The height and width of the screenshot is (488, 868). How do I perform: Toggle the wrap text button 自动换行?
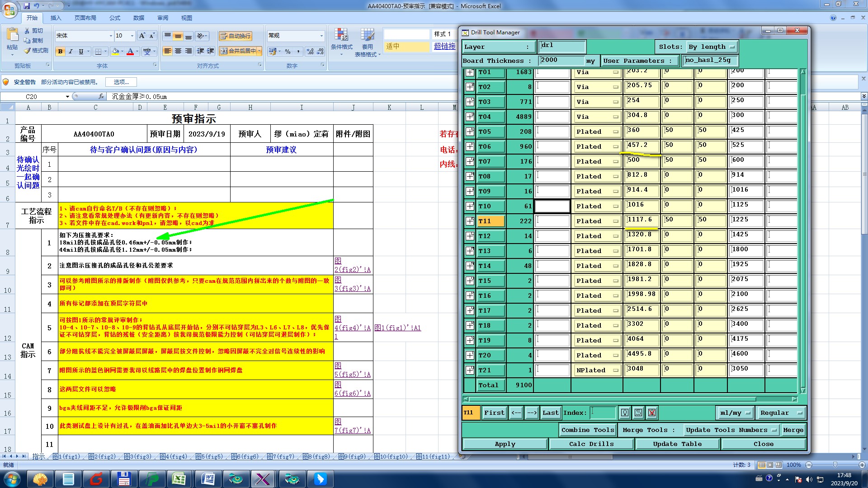pyautogui.click(x=235, y=36)
